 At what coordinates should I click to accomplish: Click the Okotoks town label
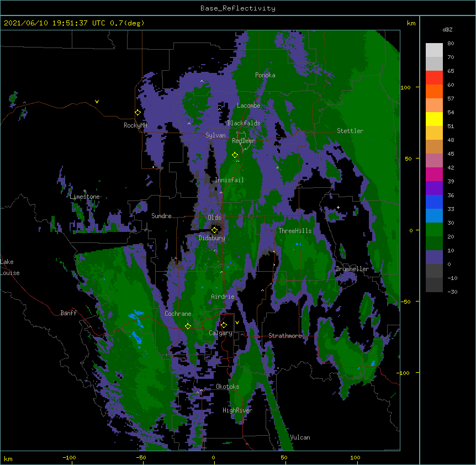click(x=228, y=387)
